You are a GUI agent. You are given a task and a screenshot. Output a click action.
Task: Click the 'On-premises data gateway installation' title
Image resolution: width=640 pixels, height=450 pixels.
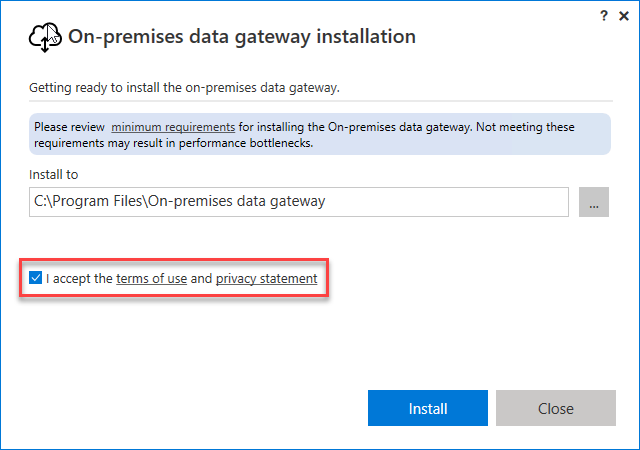(241, 37)
